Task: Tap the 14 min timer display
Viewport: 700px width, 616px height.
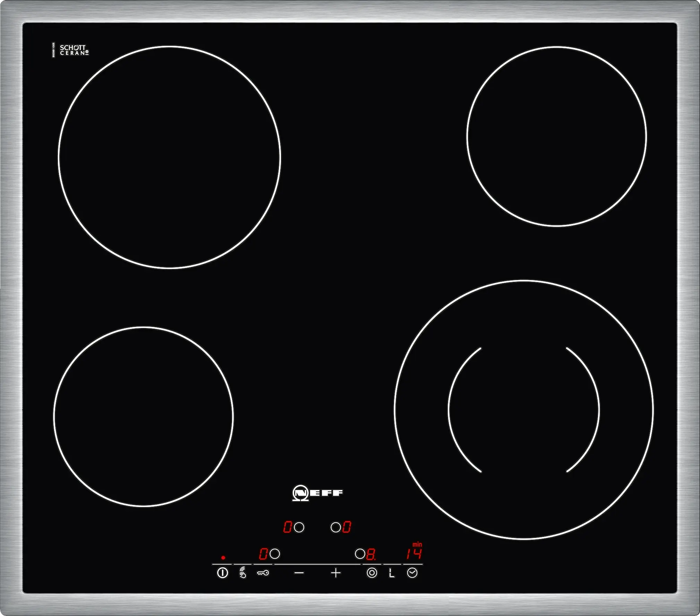Action: [x=414, y=554]
